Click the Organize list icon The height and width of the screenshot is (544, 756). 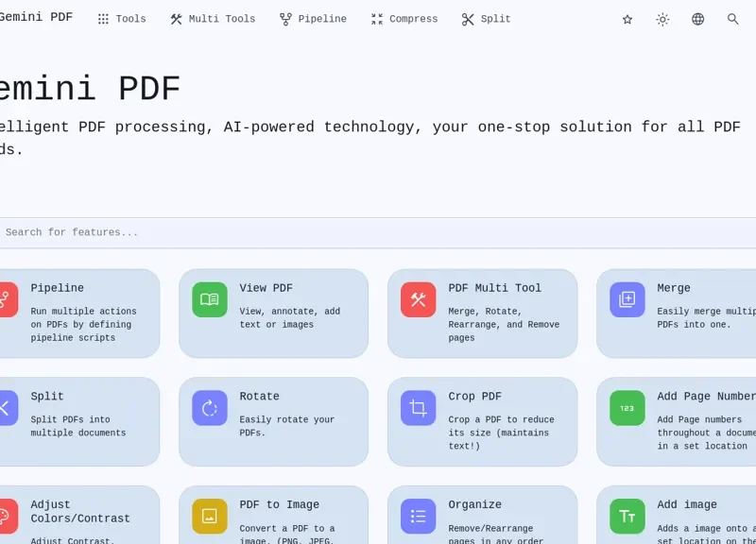click(418, 517)
